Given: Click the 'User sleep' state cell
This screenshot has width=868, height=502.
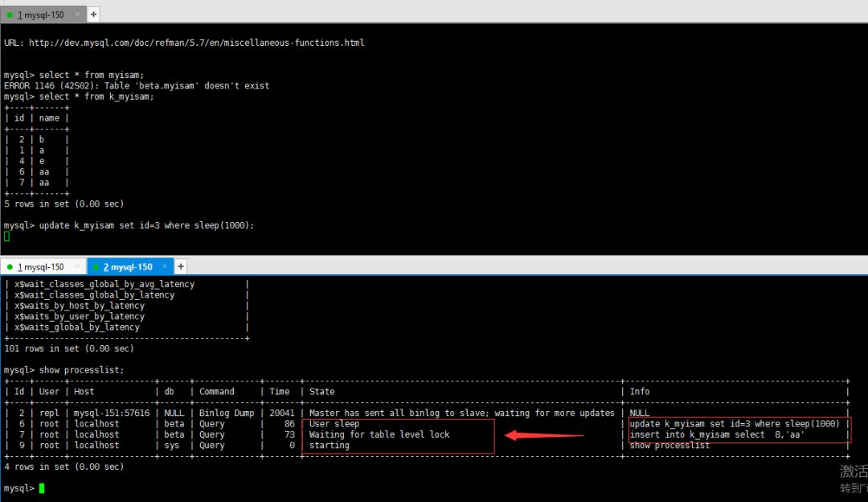Looking at the screenshot, I should (334, 424).
